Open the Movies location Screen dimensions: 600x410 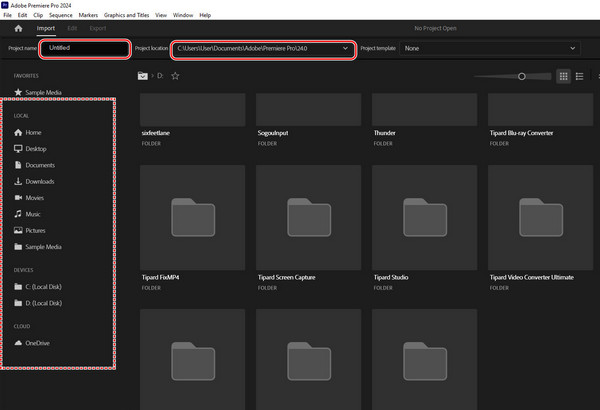click(29, 198)
